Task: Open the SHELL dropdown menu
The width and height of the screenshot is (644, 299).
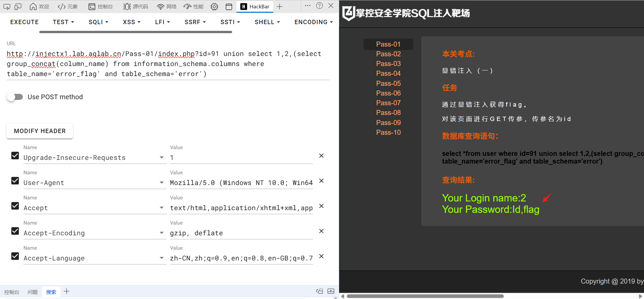Action: coord(267,22)
